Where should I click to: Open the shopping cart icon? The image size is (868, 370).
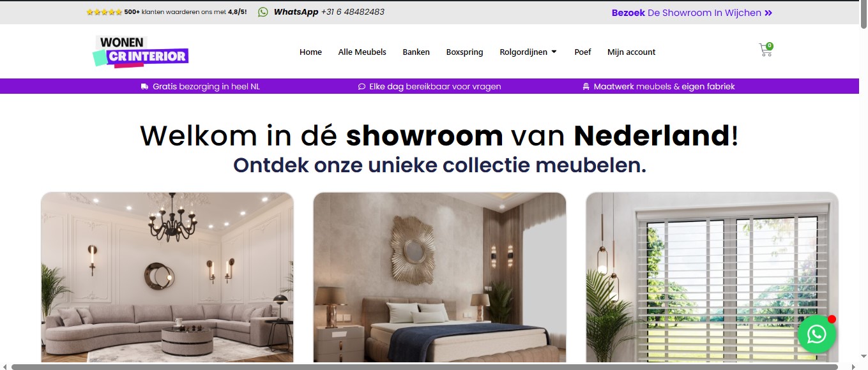(x=765, y=50)
